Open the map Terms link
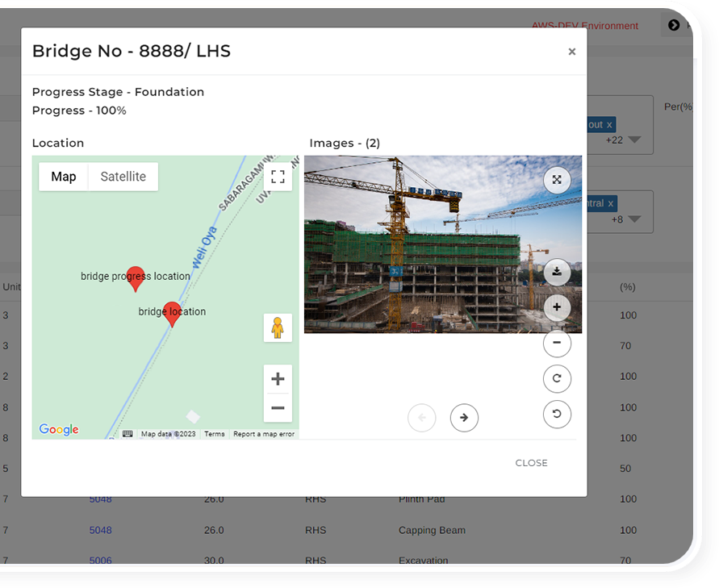719x588 pixels. (215, 434)
